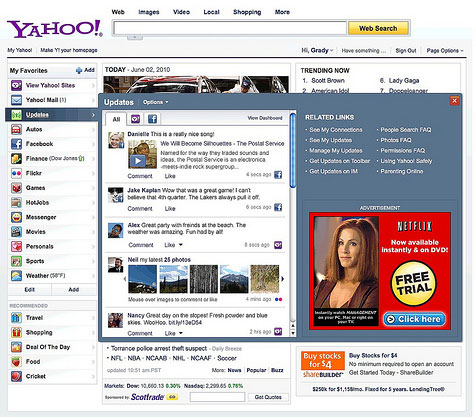Click the Make Y! your homepage link
The width and height of the screenshot is (476, 417).
[x=69, y=50]
